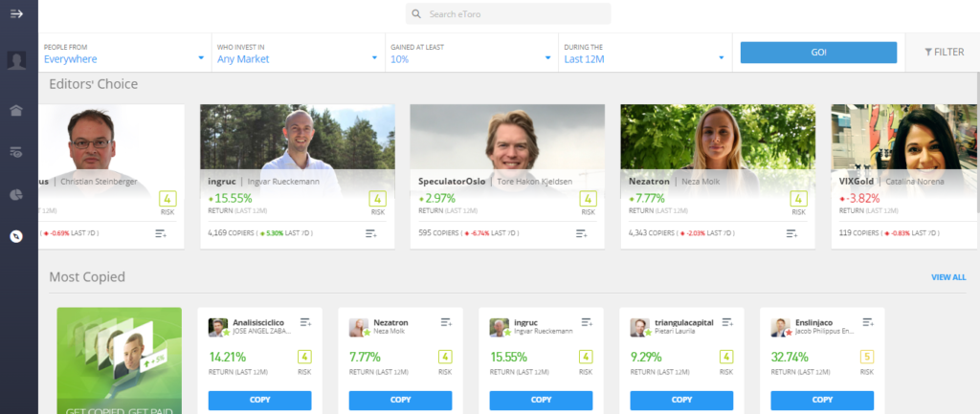This screenshot has height=414, width=980.
Task: Open the Gained At Least 10% dropdown
Action: [472, 54]
